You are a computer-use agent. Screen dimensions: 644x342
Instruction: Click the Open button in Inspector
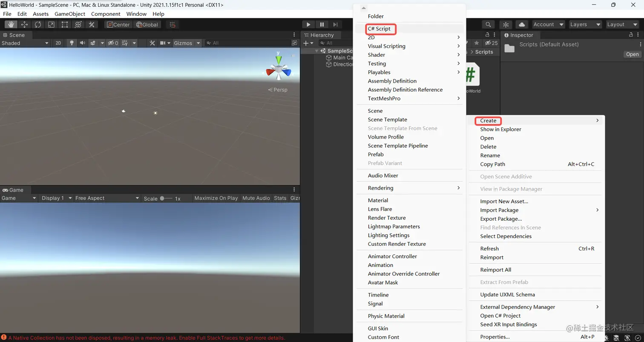coord(632,54)
